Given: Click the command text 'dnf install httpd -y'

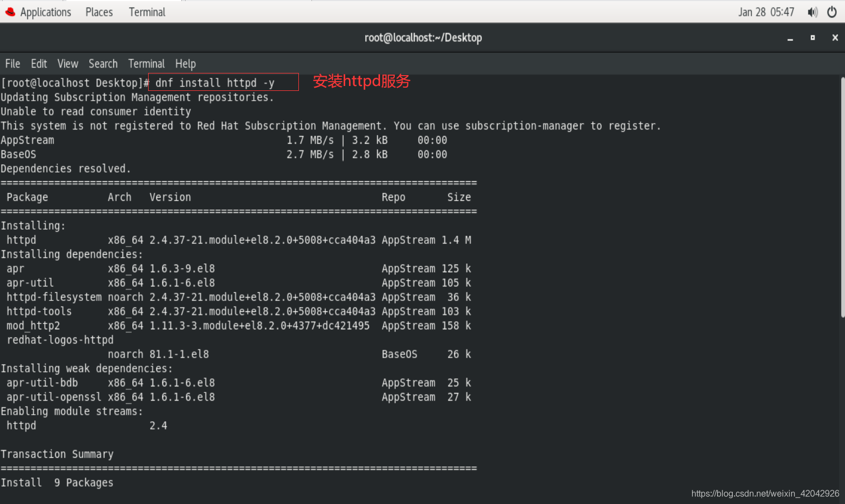Looking at the screenshot, I should tap(215, 83).
